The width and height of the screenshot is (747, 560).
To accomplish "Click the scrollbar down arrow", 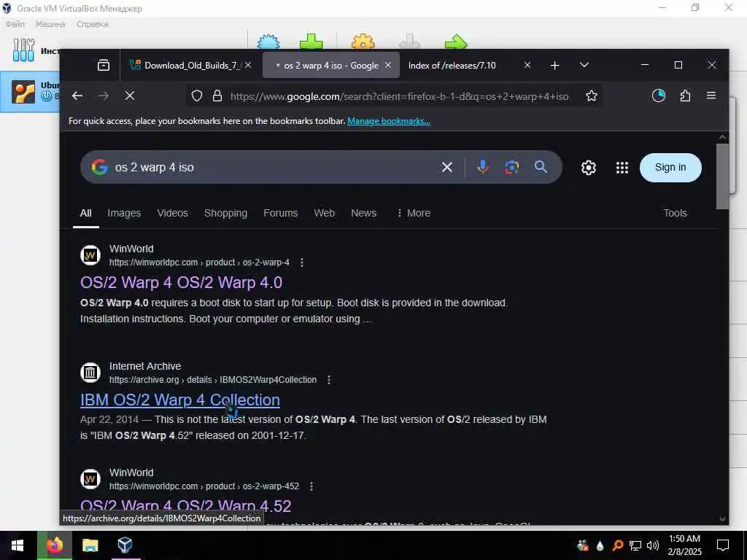I will click(722, 519).
